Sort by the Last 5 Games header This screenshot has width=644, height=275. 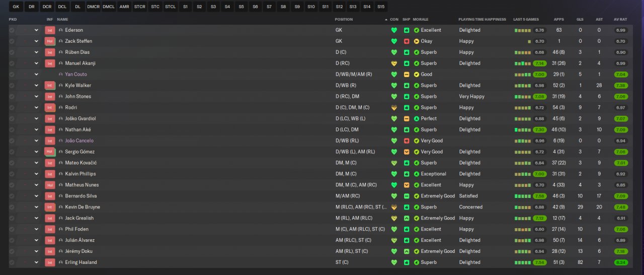(525, 20)
